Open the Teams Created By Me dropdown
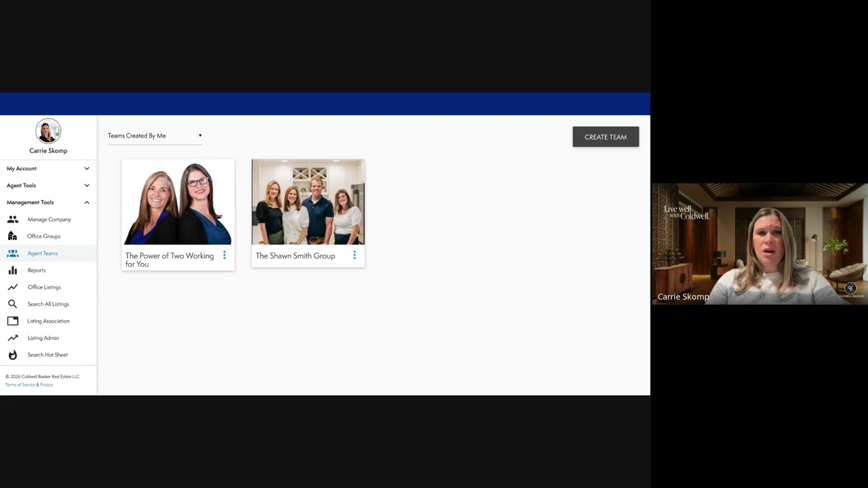This screenshot has height=488, width=868. pyautogui.click(x=155, y=136)
